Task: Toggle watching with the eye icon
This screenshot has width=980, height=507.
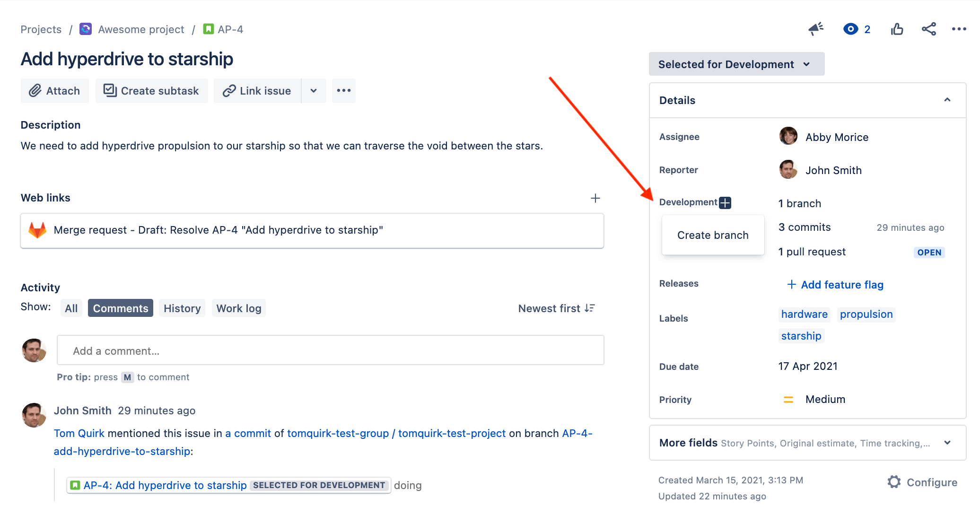Action: pyautogui.click(x=851, y=29)
